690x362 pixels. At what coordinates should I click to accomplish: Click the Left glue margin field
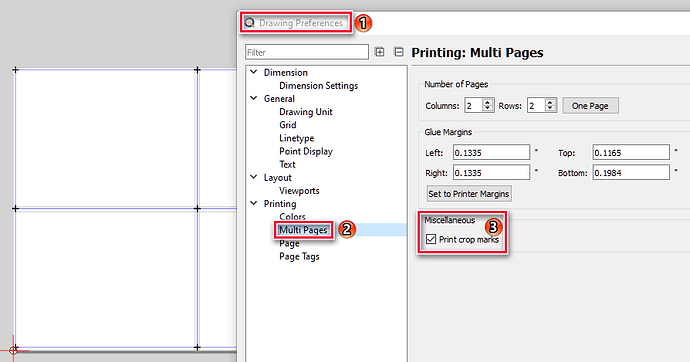(x=492, y=152)
